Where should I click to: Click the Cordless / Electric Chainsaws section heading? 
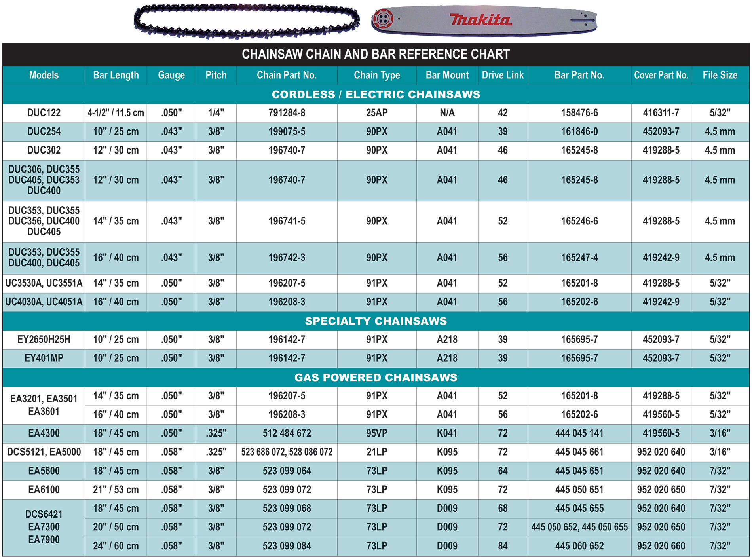point(376,95)
